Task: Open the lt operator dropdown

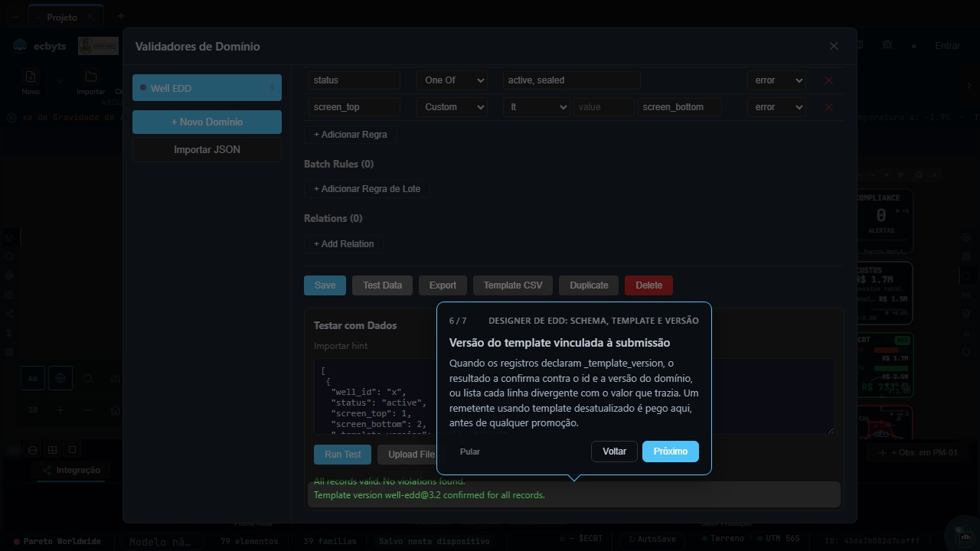Action: tap(537, 107)
